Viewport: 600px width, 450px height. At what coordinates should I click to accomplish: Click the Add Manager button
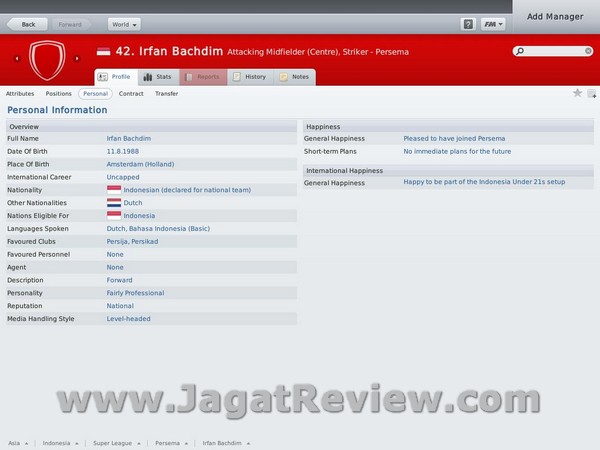[555, 16]
